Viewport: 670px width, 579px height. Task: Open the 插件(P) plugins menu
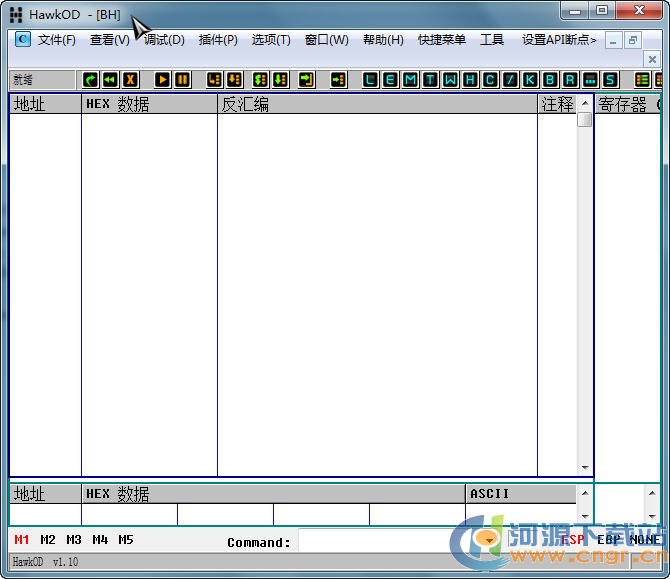(x=218, y=40)
